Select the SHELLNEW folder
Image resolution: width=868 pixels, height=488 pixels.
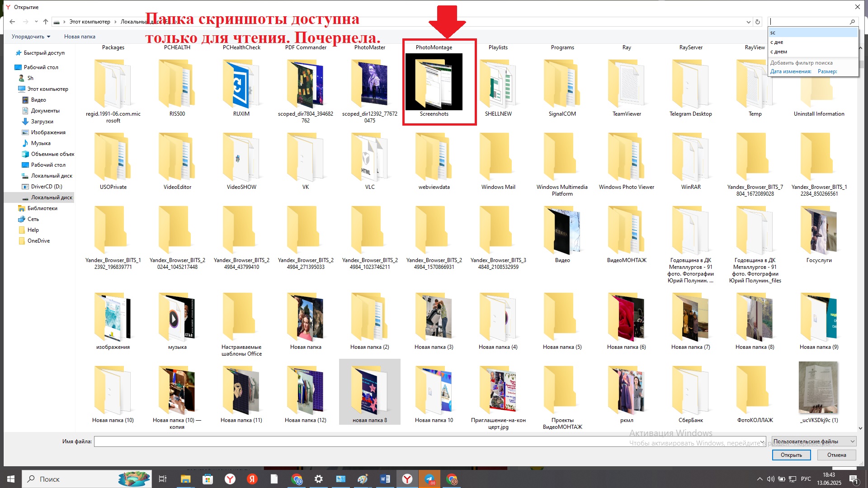(x=498, y=89)
